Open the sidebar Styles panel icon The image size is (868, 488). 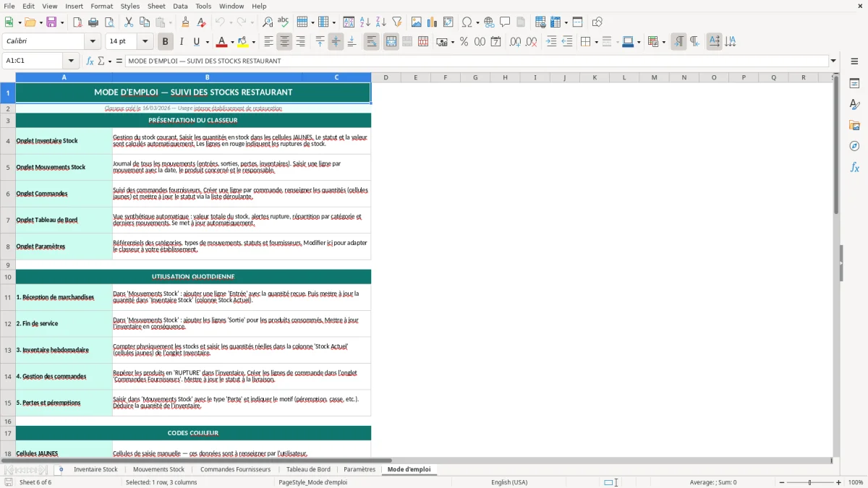click(x=854, y=105)
